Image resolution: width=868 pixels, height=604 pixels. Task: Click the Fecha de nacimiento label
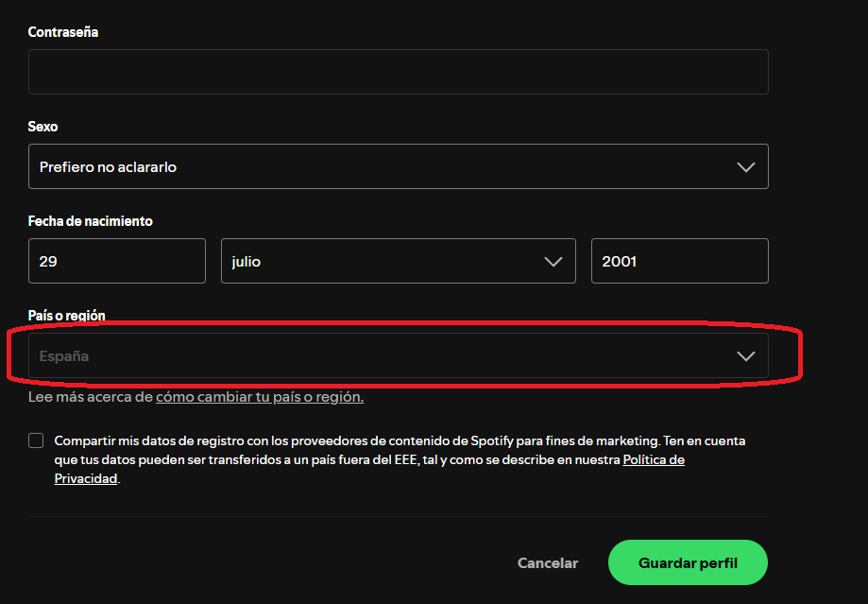point(90,220)
